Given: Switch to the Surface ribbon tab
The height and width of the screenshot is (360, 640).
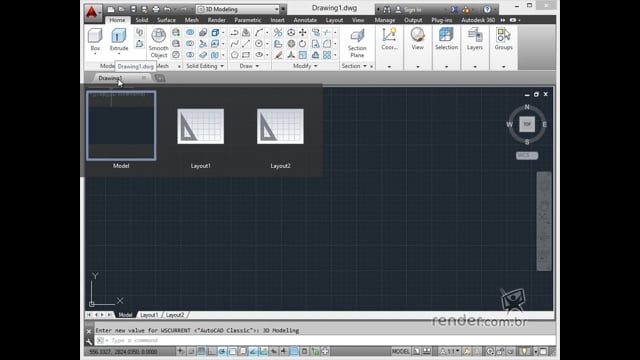Looking at the screenshot, I should (166, 20).
